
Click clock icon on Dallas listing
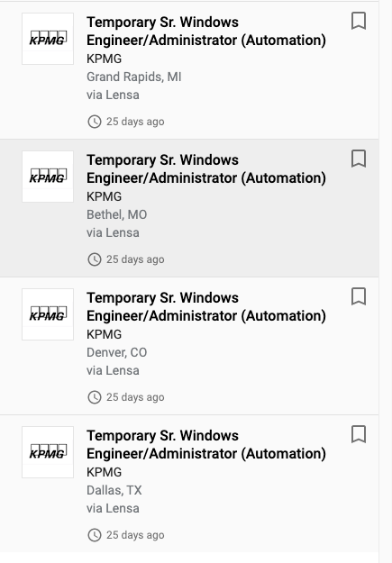coord(95,535)
